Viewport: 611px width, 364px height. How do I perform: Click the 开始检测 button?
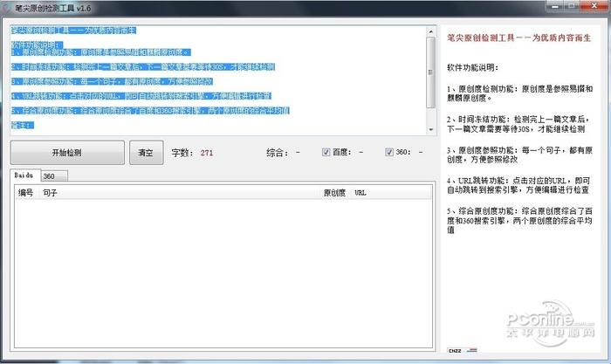pos(67,153)
